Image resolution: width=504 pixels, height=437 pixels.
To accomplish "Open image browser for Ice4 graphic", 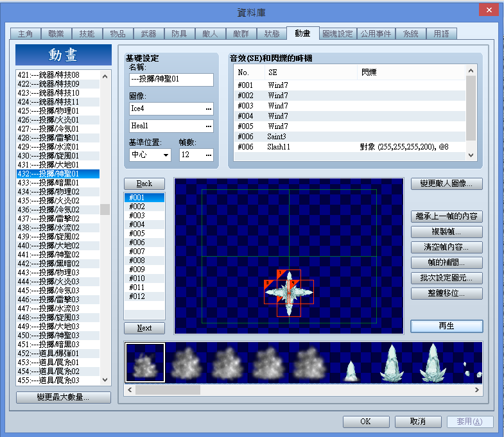I will point(209,109).
